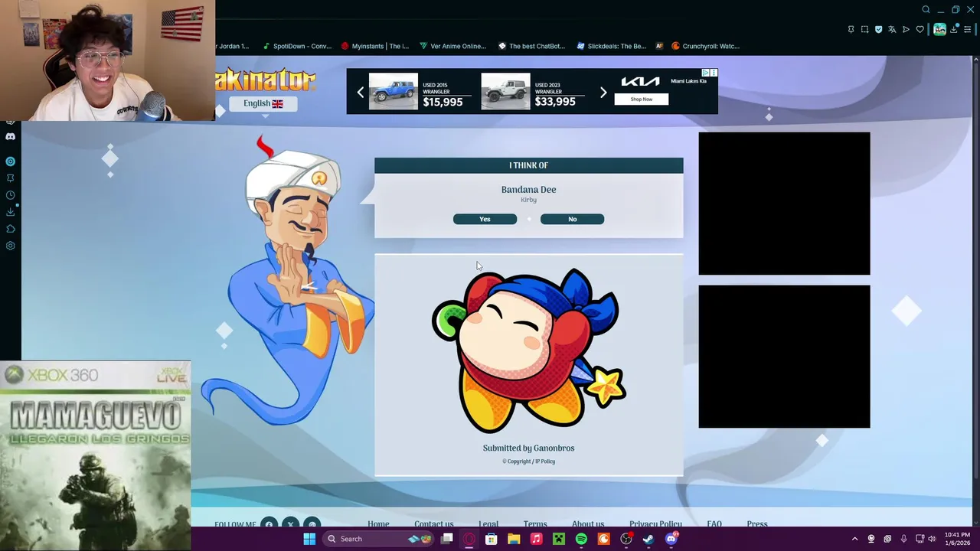Open the About us footer link
The height and width of the screenshot is (551, 980).
point(588,524)
